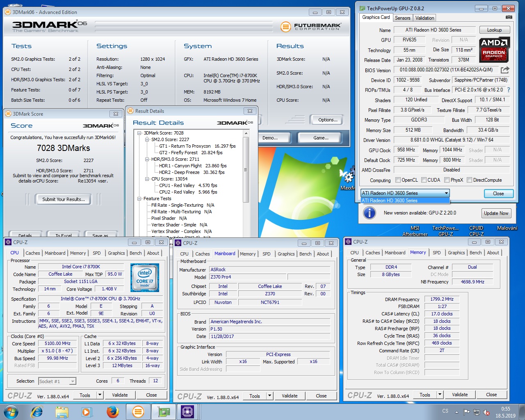Click the BIOS version share icon in GPU-Z

(x=505, y=70)
